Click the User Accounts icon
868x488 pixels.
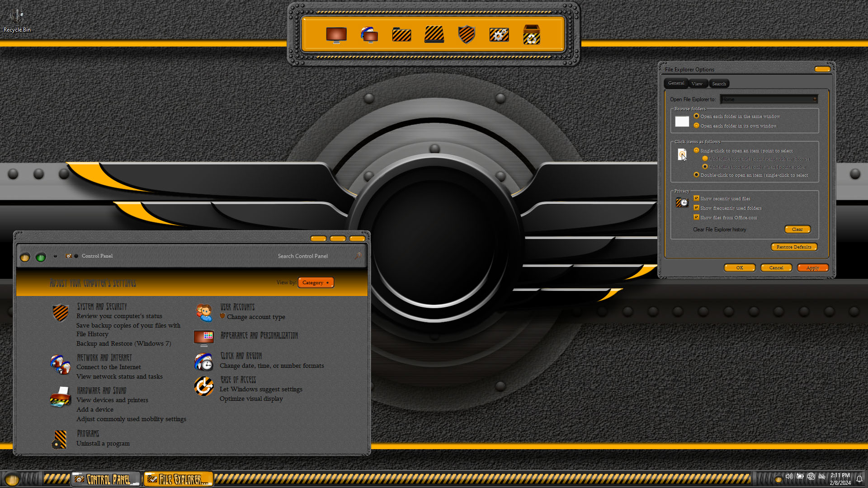(204, 313)
